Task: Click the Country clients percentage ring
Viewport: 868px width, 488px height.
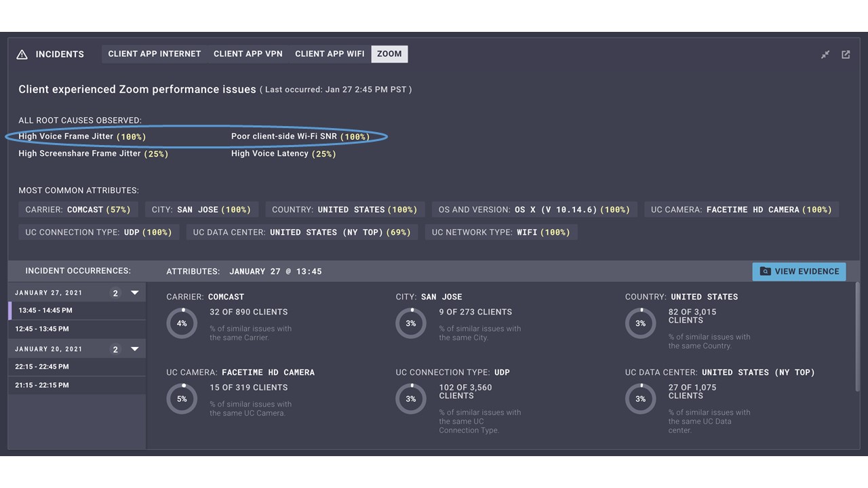Action: [640, 323]
